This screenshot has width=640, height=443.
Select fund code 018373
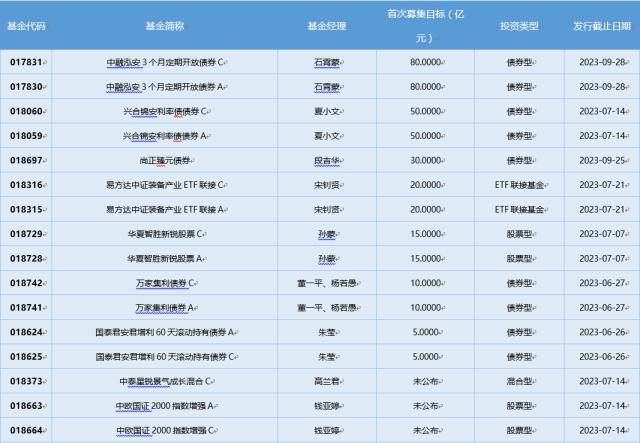26,381
